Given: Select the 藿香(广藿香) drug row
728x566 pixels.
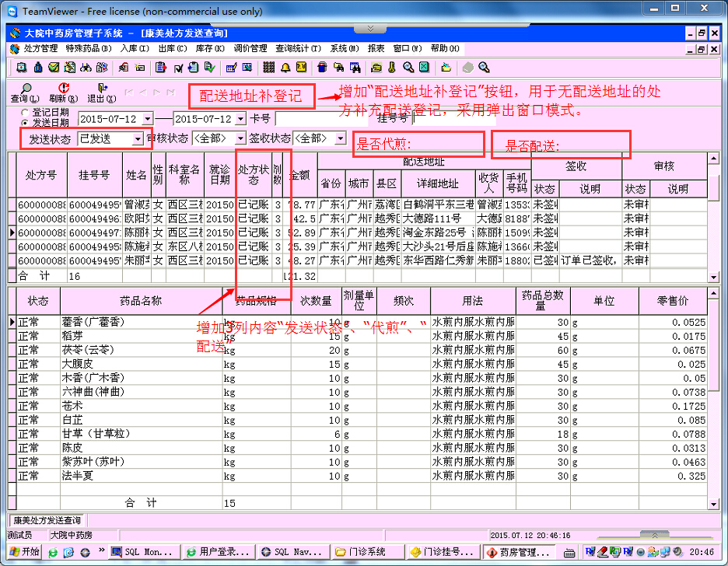Looking at the screenshot, I should pyautogui.click(x=358, y=322).
